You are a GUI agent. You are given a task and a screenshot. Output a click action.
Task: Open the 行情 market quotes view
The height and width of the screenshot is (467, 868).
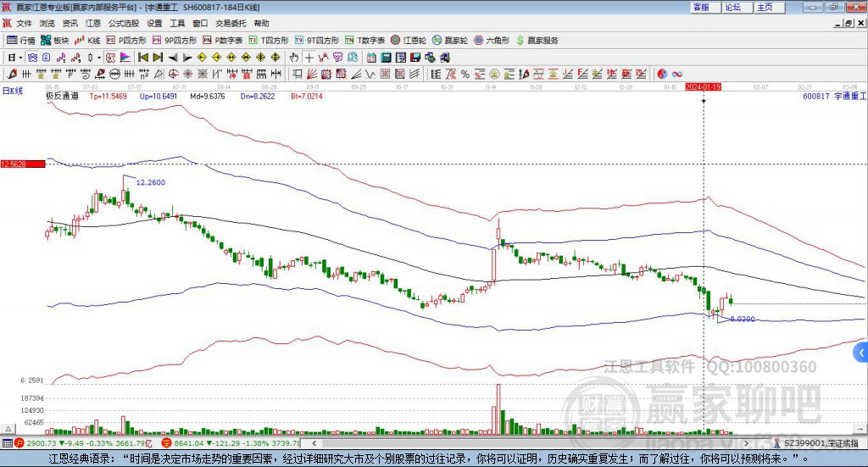tap(20, 41)
